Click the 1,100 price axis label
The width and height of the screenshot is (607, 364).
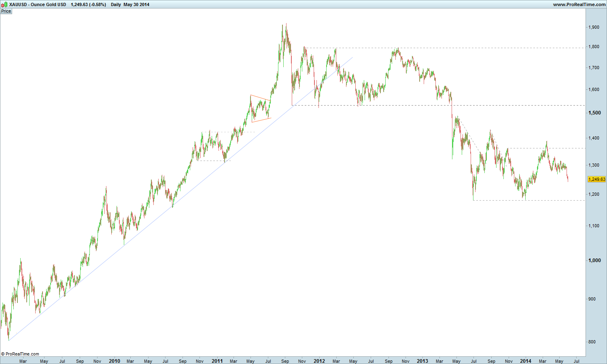tap(594, 226)
